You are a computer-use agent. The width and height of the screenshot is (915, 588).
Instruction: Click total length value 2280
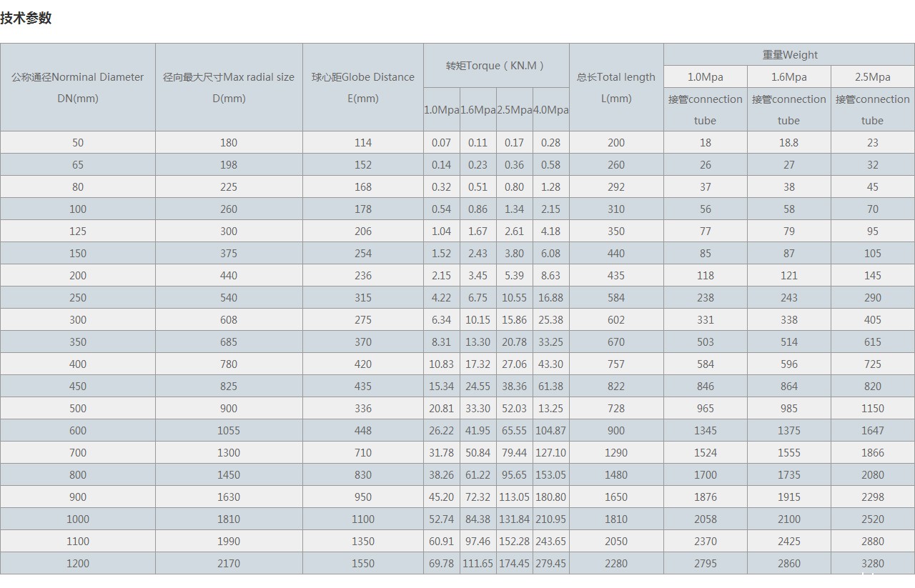point(615,563)
